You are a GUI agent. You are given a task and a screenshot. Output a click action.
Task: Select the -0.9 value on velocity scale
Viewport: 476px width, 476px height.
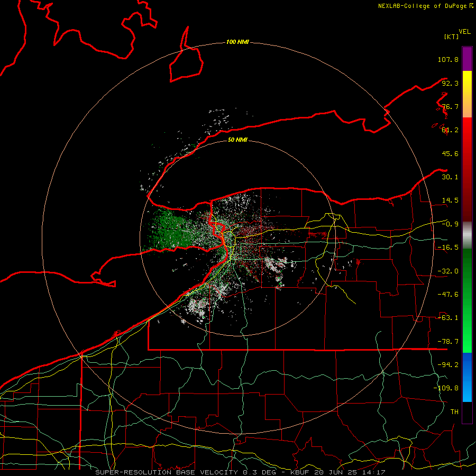pos(450,224)
